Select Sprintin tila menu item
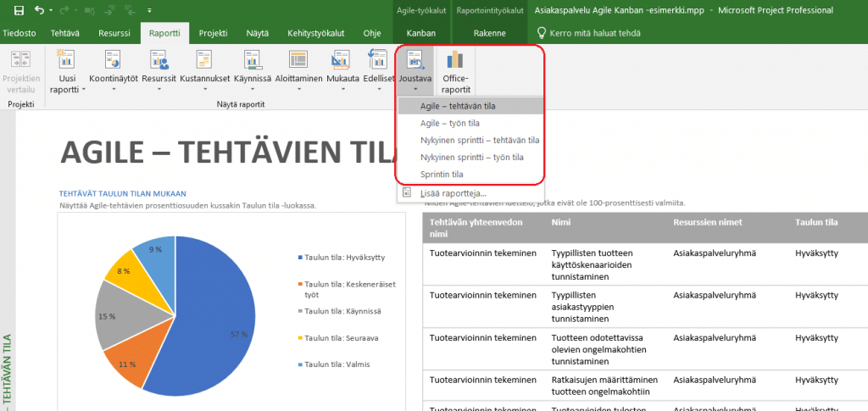Image resolution: width=868 pixels, height=411 pixels. point(470,175)
